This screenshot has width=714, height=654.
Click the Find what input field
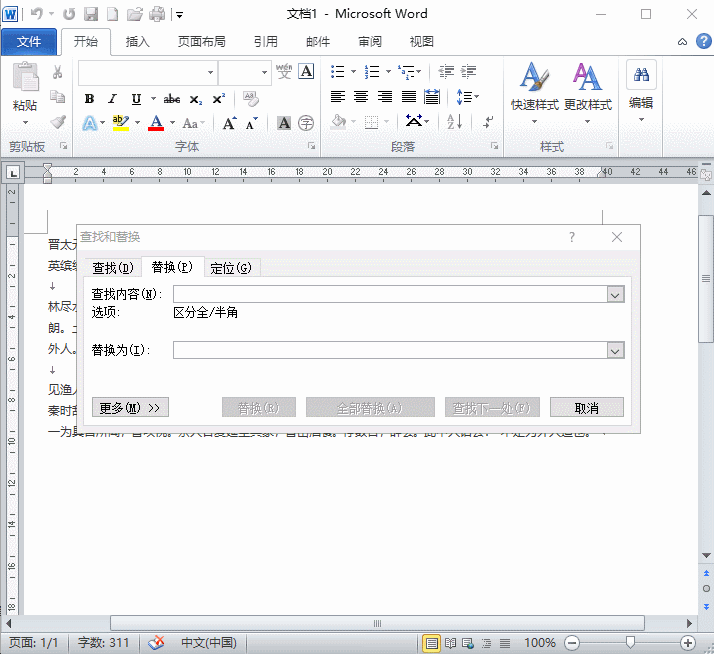(390, 294)
